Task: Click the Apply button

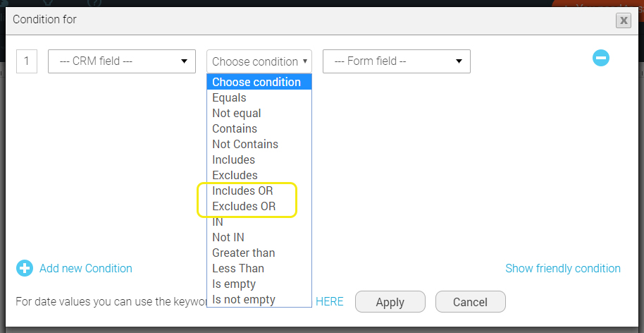Action: [390, 302]
